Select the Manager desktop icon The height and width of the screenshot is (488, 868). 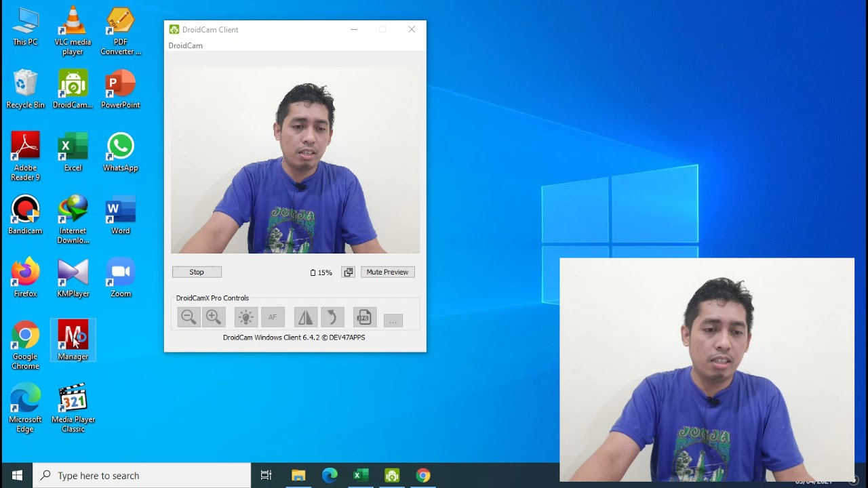coord(73,340)
